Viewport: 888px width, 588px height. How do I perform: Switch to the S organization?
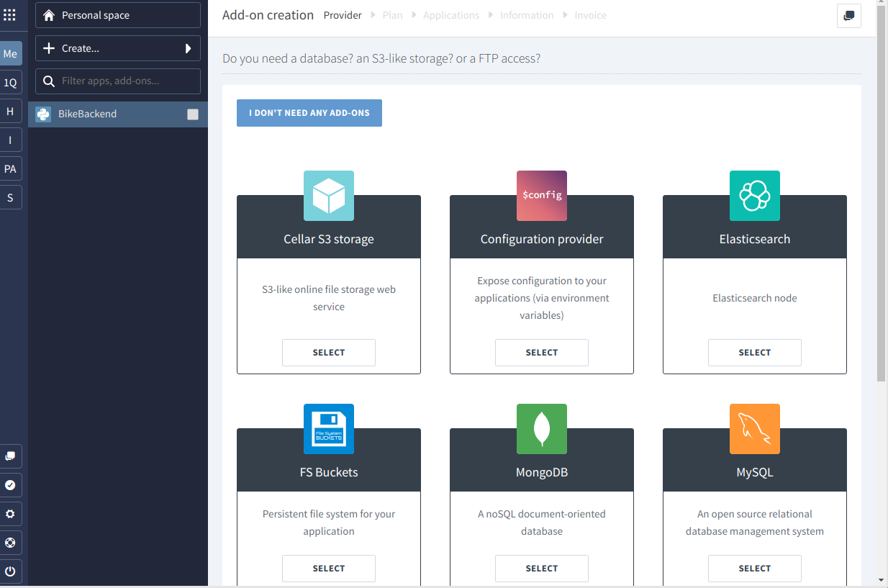(10, 198)
